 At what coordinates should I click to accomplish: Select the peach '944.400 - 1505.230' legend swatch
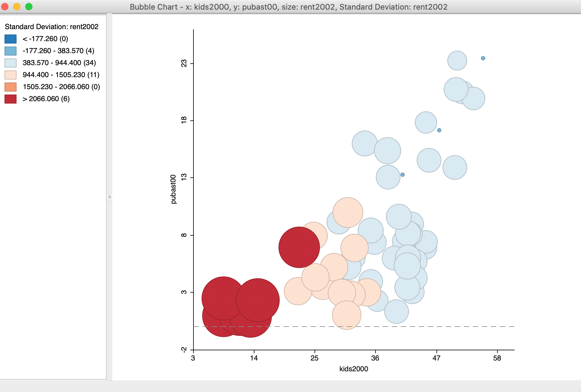(11, 75)
